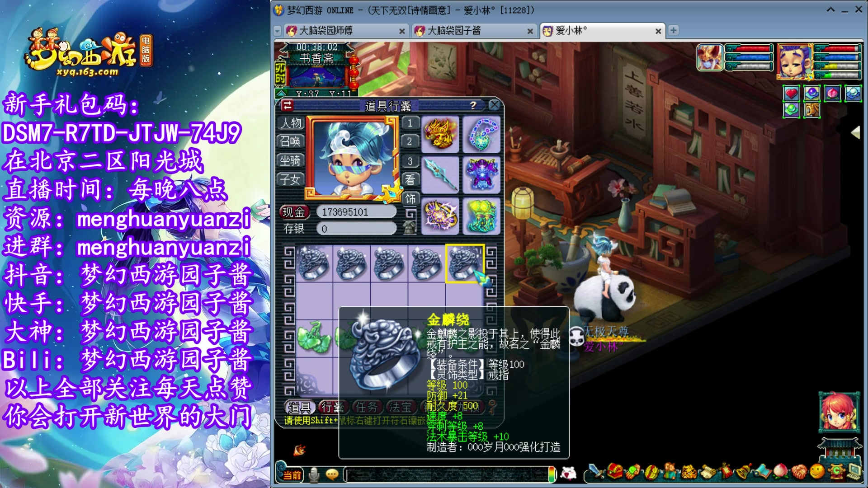Screen dimensions: 868x488
Task: Open the gold coins trade icon
Action: (x=651, y=472)
